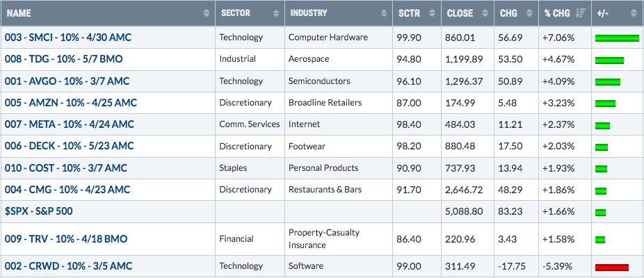
Task: Click INDUSTRY column sort arrows icon
Action: tap(384, 13)
